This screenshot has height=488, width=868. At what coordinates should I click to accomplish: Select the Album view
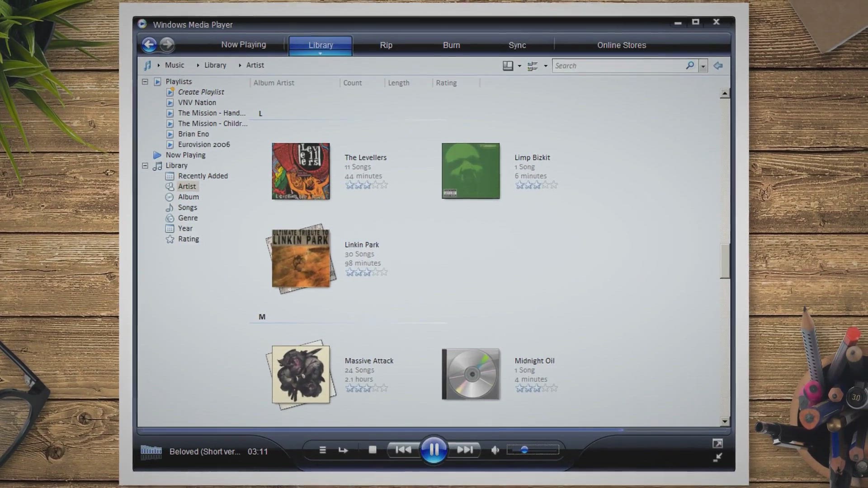click(x=188, y=197)
